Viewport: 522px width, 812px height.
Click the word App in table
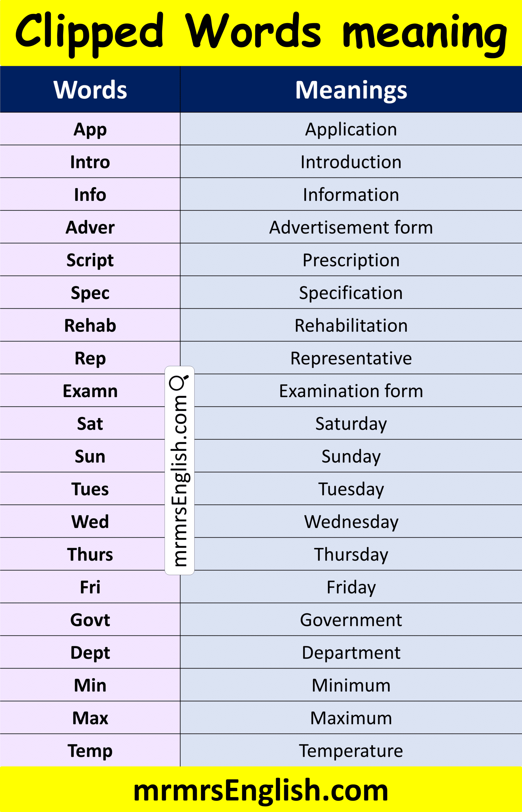tap(90, 129)
